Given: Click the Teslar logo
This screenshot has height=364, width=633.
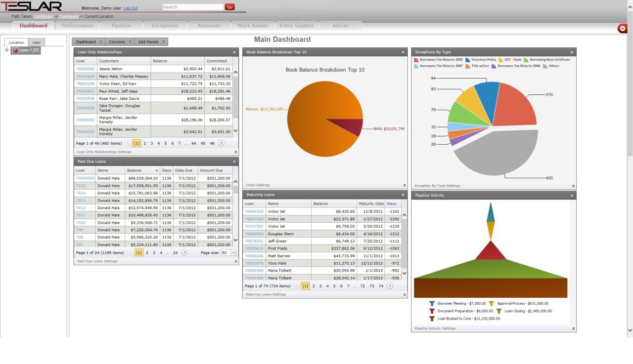Looking at the screenshot, I should click(x=31, y=6).
